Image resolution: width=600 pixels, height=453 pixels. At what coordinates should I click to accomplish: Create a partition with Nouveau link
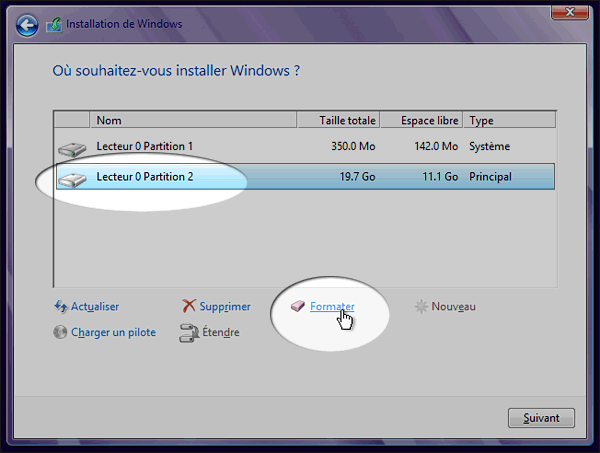pos(453,306)
